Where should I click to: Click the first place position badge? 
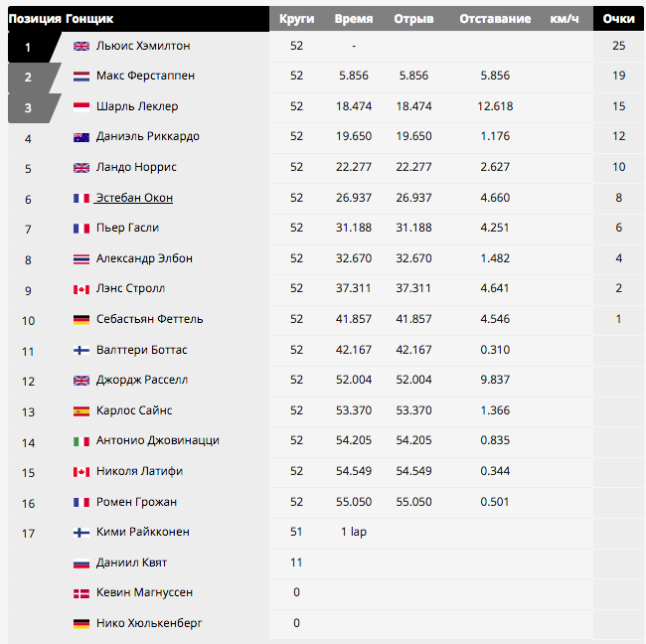pos(31,47)
